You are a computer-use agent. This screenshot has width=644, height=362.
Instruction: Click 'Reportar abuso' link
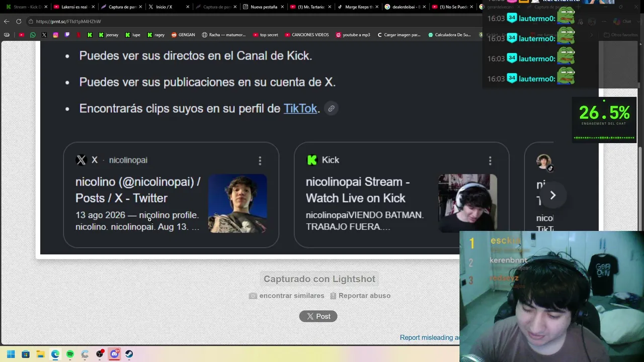[360, 296]
